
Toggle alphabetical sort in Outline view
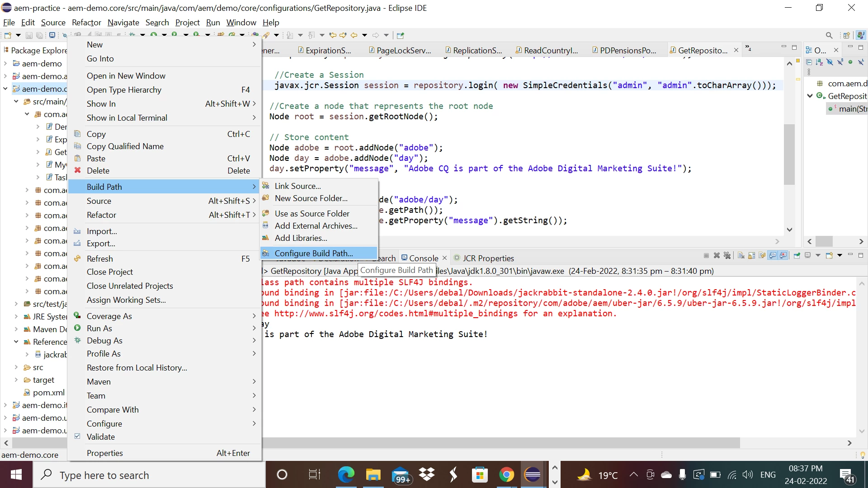tap(819, 62)
